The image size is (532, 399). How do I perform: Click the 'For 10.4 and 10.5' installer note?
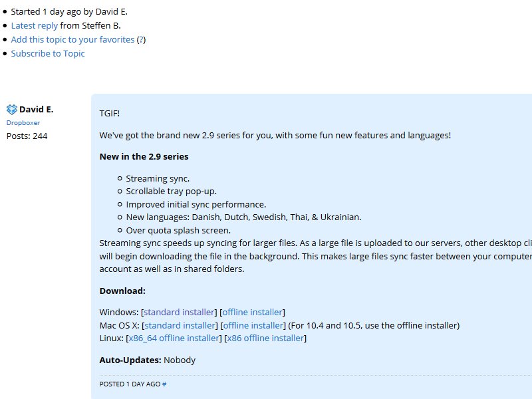click(x=374, y=325)
